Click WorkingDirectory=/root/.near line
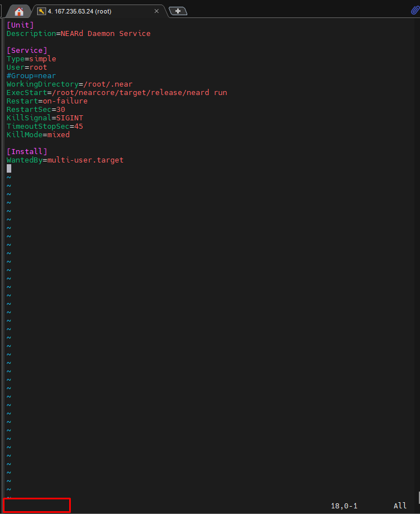420x514 pixels. (x=70, y=84)
